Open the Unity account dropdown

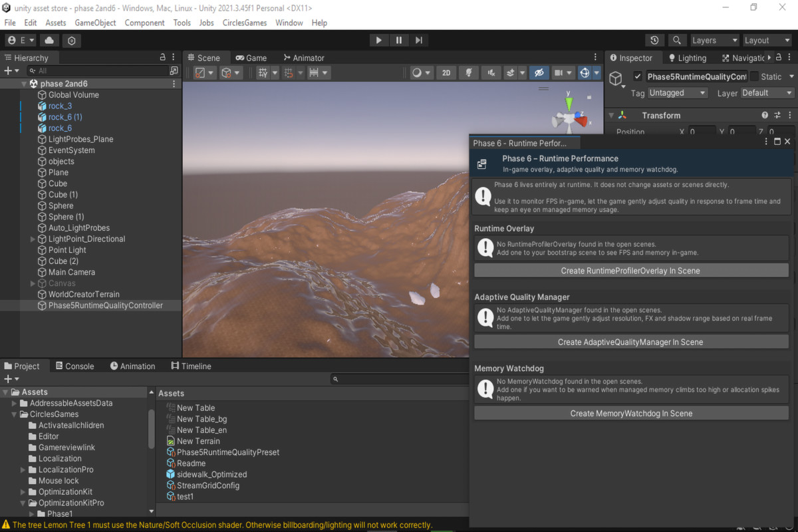point(21,40)
